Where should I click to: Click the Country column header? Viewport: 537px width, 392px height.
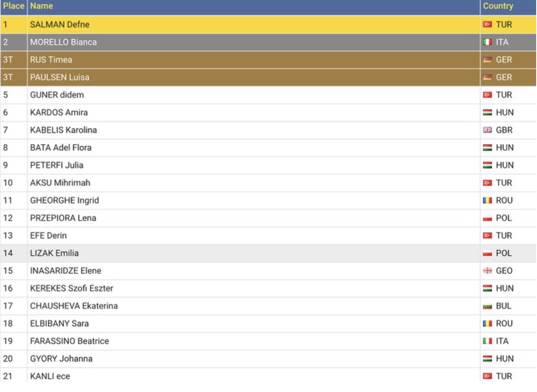498,6
